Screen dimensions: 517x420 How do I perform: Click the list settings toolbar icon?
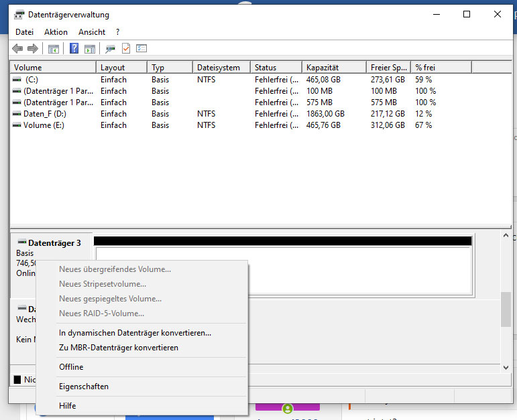[x=141, y=48]
